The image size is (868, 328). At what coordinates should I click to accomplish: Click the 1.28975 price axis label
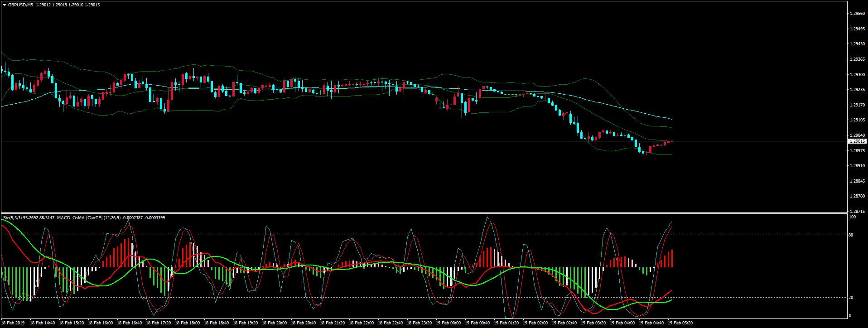tap(857, 151)
